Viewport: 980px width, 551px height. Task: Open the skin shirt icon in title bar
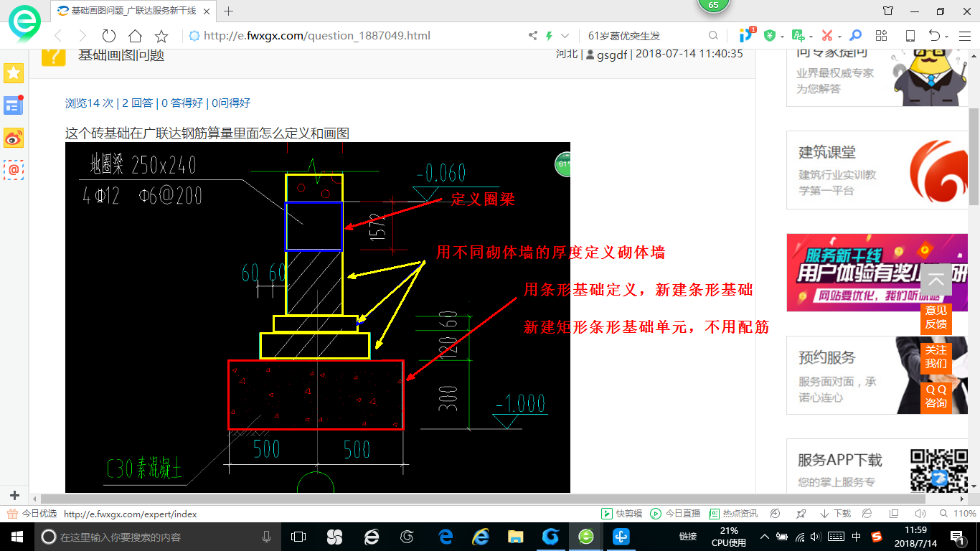coord(888,11)
